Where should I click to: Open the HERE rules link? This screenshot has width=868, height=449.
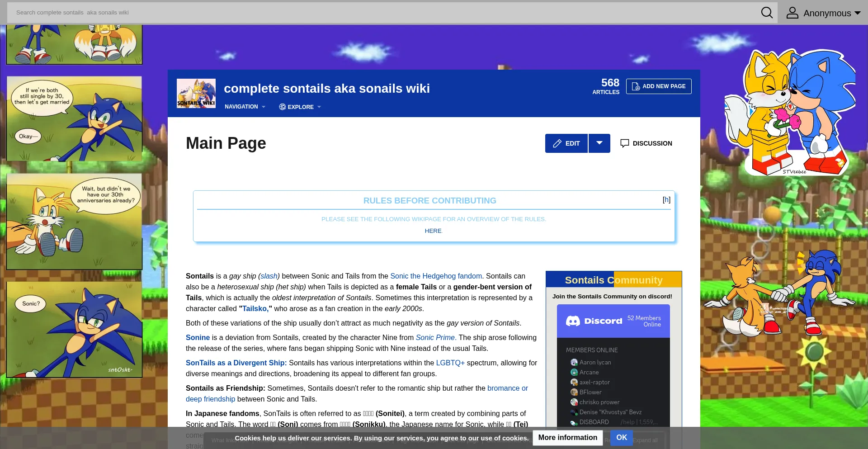pyautogui.click(x=433, y=231)
